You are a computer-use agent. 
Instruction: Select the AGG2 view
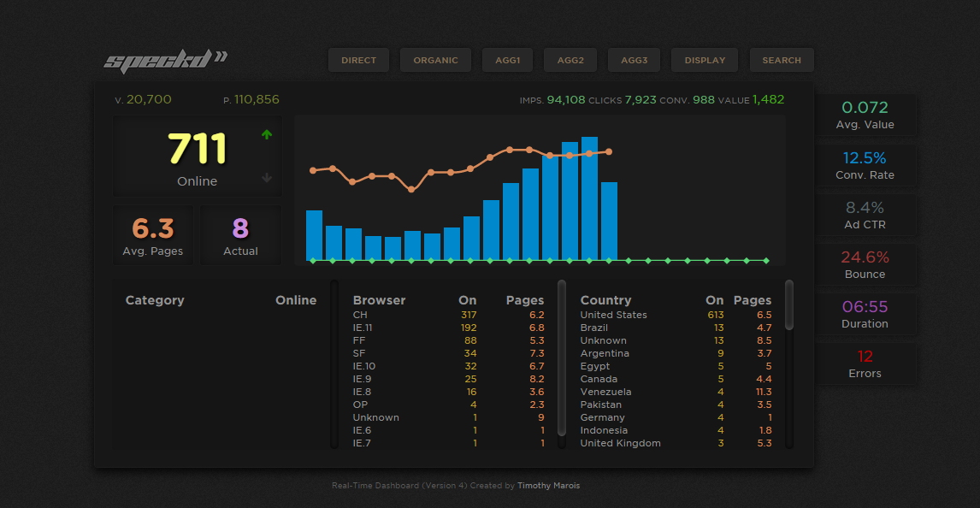570,60
